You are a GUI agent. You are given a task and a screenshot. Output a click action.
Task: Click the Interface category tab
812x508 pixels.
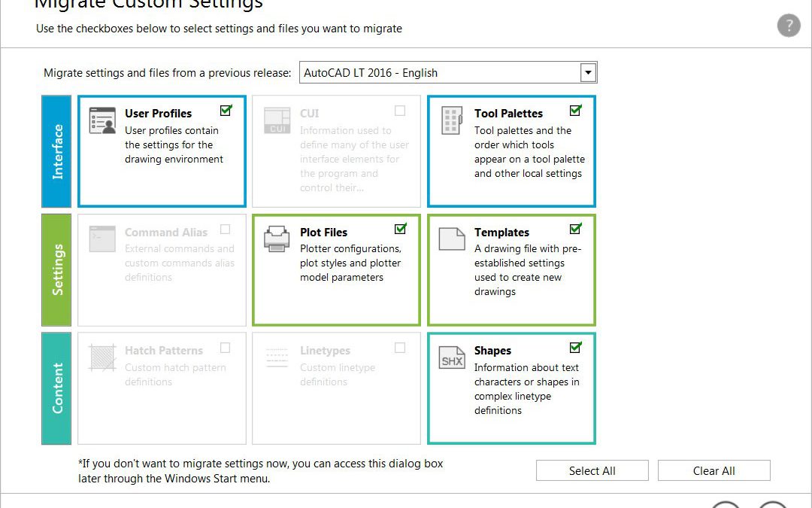[x=56, y=151]
